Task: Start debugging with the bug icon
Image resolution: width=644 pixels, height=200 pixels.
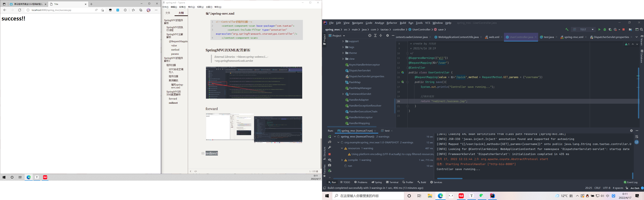Action: click(x=605, y=29)
